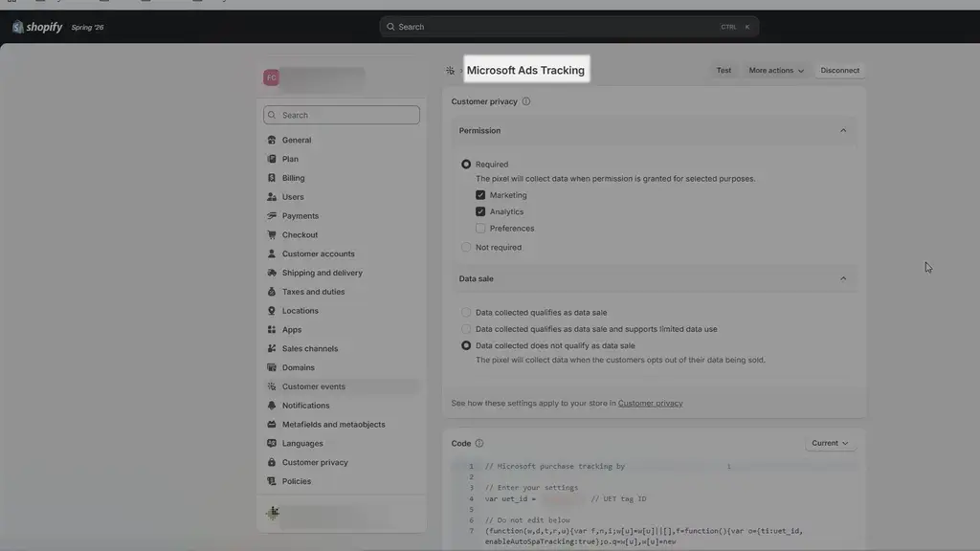Image resolution: width=980 pixels, height=551 pixels.
Task: Open General settings page
Action: pyautogui.click(x=342, y=140)
